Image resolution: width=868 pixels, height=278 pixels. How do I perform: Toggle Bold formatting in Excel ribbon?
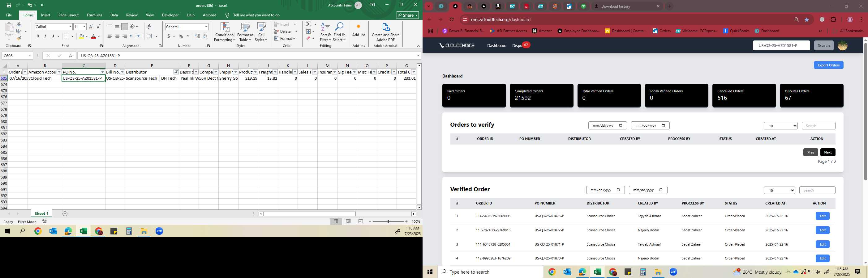click(38, 36)
